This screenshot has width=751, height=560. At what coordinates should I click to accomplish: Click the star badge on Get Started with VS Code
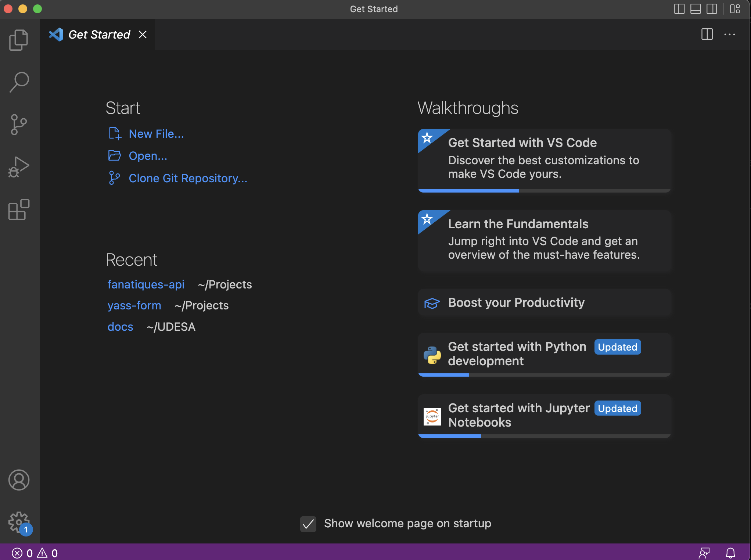click(427, 138)
